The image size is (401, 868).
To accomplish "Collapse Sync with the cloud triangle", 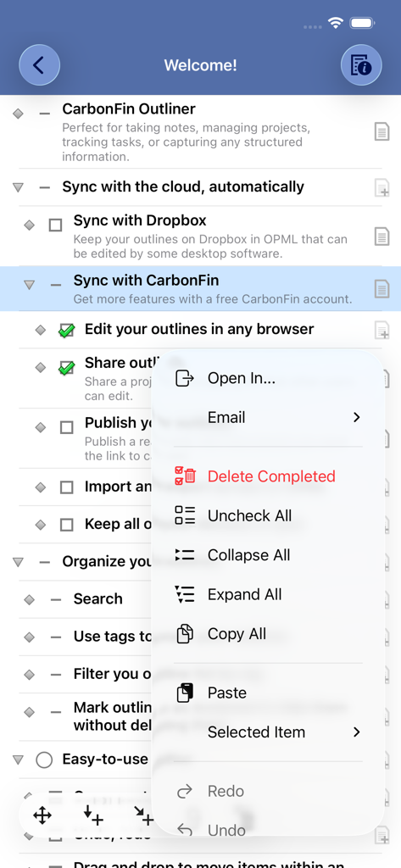I will [19, 187].
